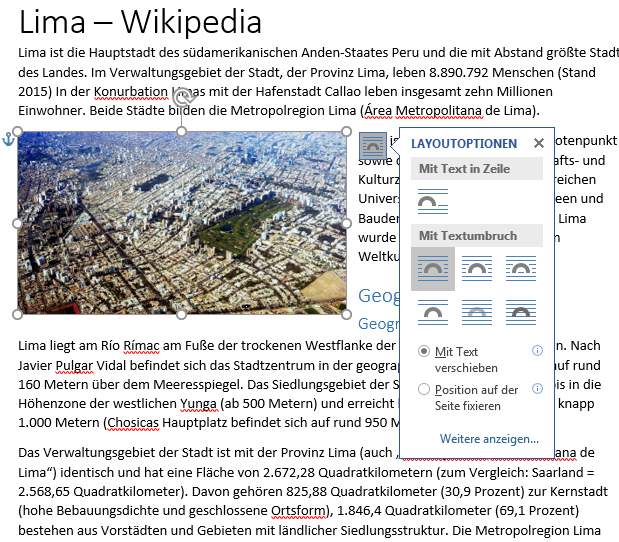619x542 pixels.
Task: Click the misspelled word 'Konurbation'
Action: coord(131,92)
